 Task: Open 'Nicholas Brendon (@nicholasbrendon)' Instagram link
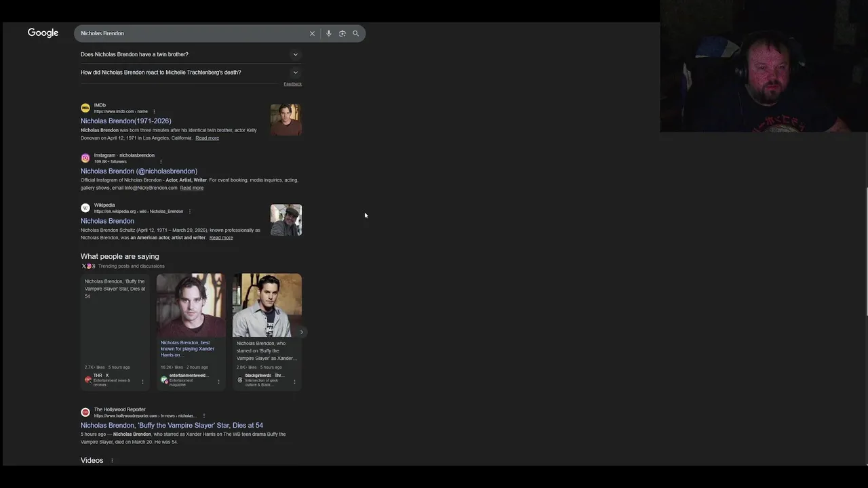(x=139, y=171)
